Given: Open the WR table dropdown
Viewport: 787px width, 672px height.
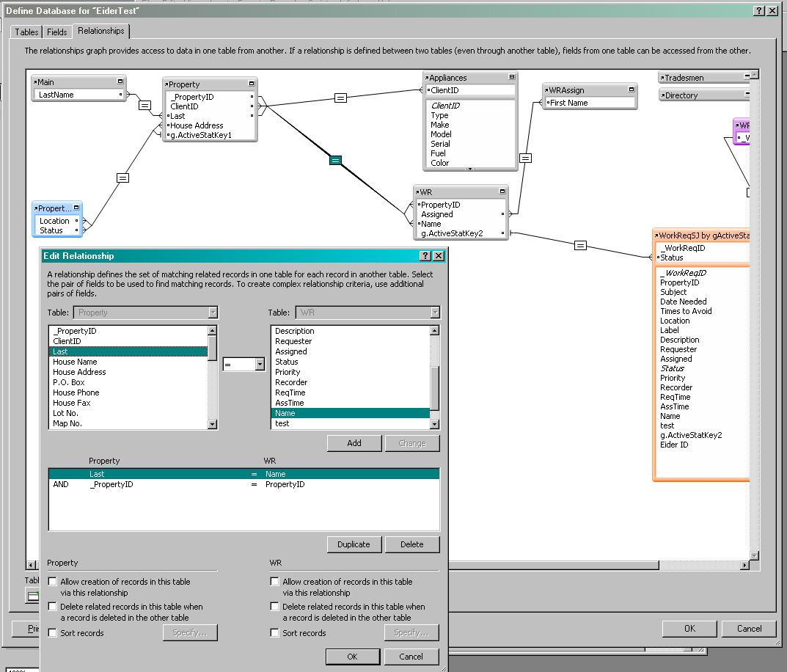Looking at the screenshot, I should (435, 313).
